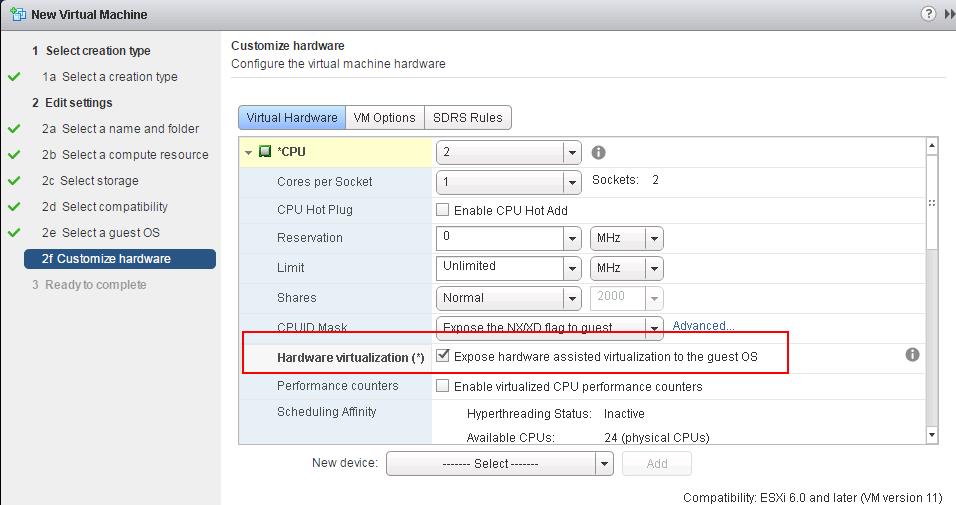This screenshot has height=505, width=956.
Task: Go to step 2a Select a name and folder
Action: point(120,129)
